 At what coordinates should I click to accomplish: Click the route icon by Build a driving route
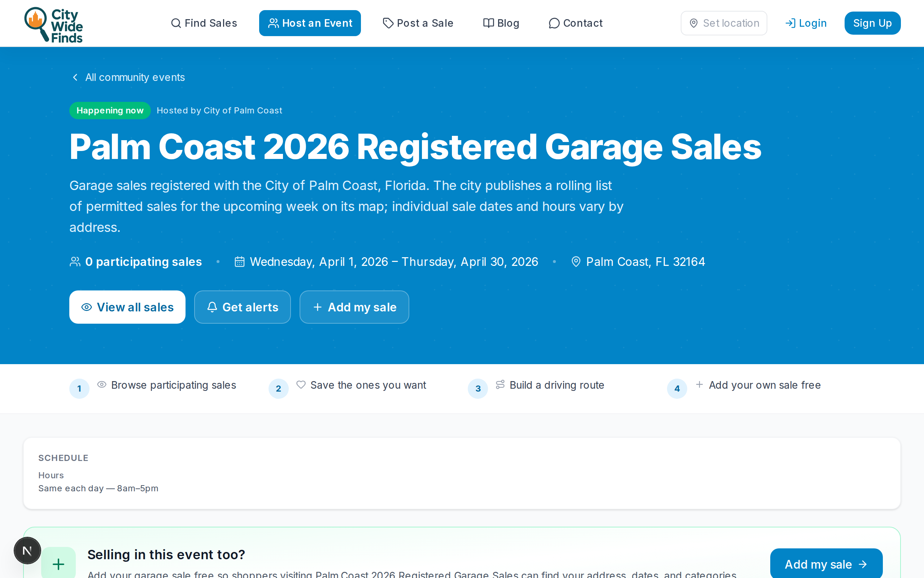point(500,385)
